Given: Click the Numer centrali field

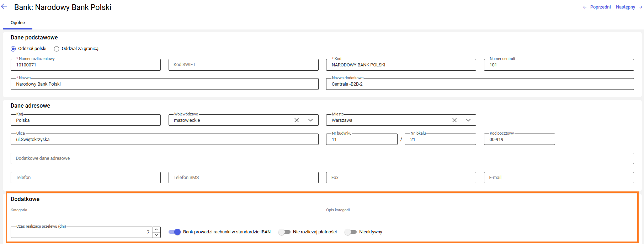Looking at the screenshot, I should coord(559,65).
